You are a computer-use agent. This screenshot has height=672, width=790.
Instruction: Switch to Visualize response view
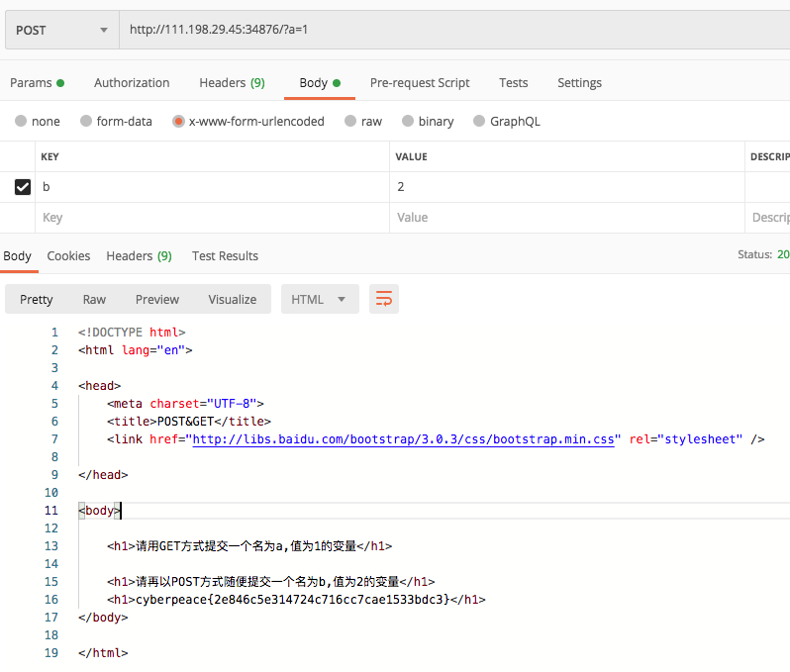coord(233,299)
